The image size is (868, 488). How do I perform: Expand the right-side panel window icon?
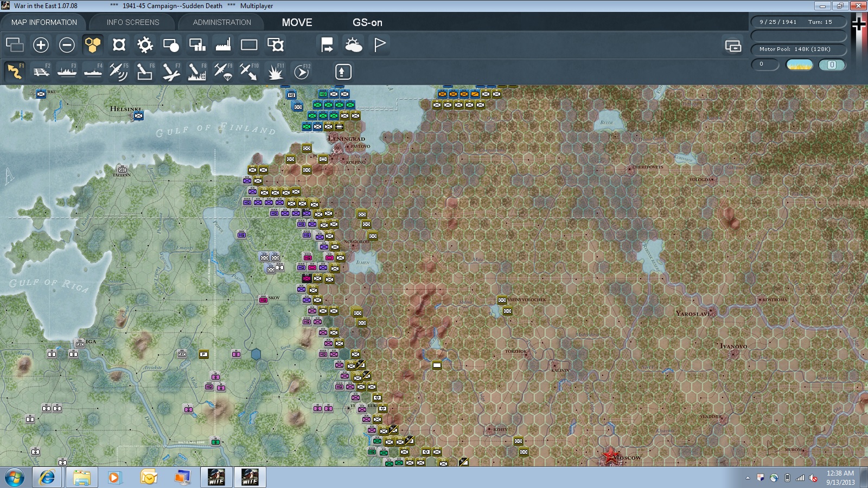pyautogui.click(x=733, y=46)
